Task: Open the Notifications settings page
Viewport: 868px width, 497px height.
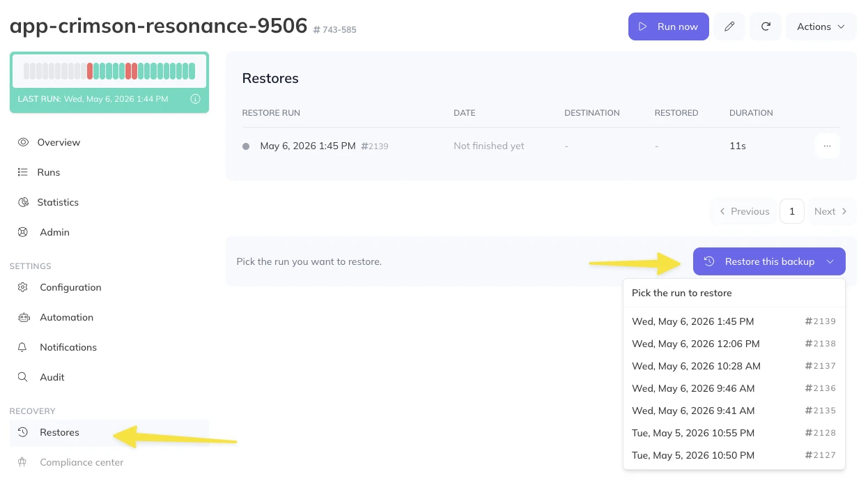Action: (68, 347)
